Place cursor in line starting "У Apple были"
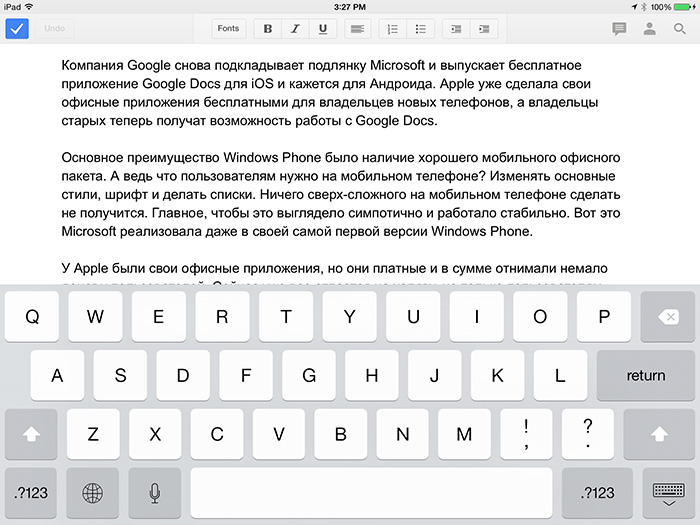Screen dimensions: 700x525 click(x=334, y=268)
